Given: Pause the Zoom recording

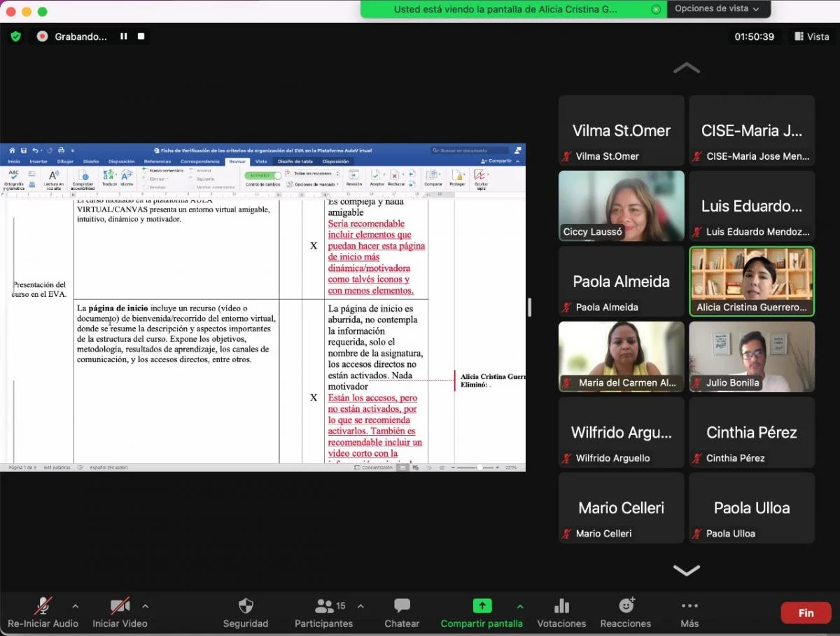Looking at the screenshot, I should click(124, 36).
